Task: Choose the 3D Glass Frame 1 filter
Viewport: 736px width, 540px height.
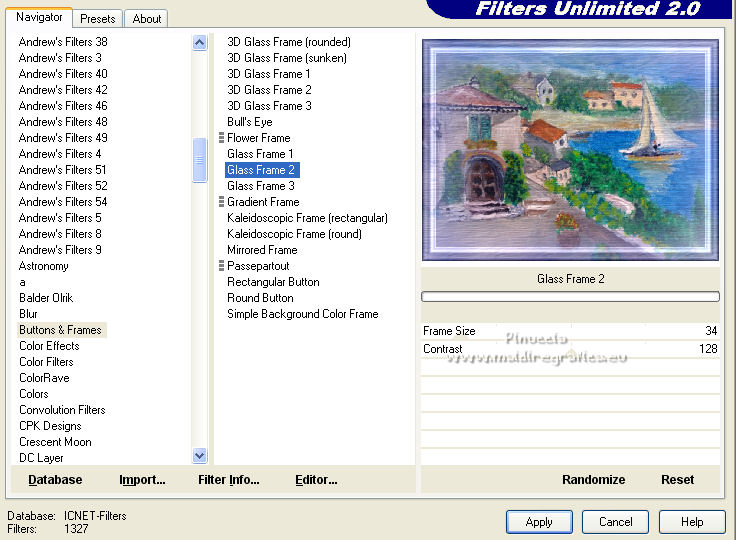Action: [x=268, y=74]
